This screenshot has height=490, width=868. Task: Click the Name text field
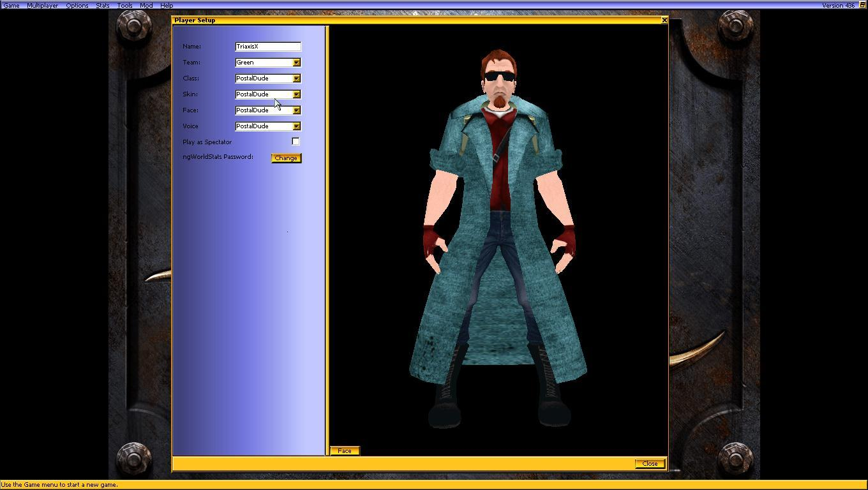pyautogui.click(x=267, y=46)
